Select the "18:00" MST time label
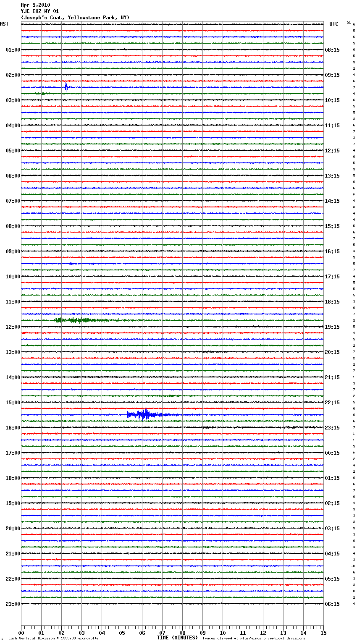The width and height of the screenshot is (357, 644). (13, 478)
